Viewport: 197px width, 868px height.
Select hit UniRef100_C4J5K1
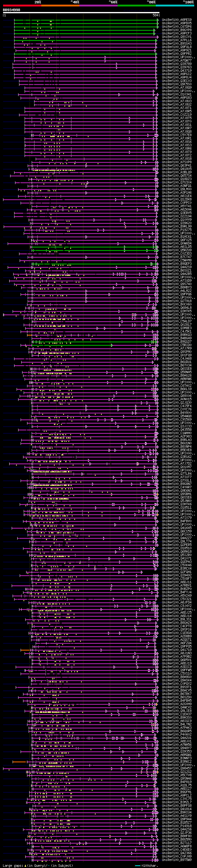pyautogui.click(x=177, y=332)
